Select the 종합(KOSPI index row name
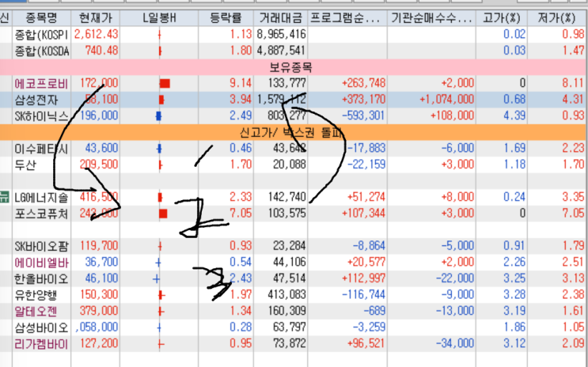This screenshot has height=367, width=588. click(41, 35)
